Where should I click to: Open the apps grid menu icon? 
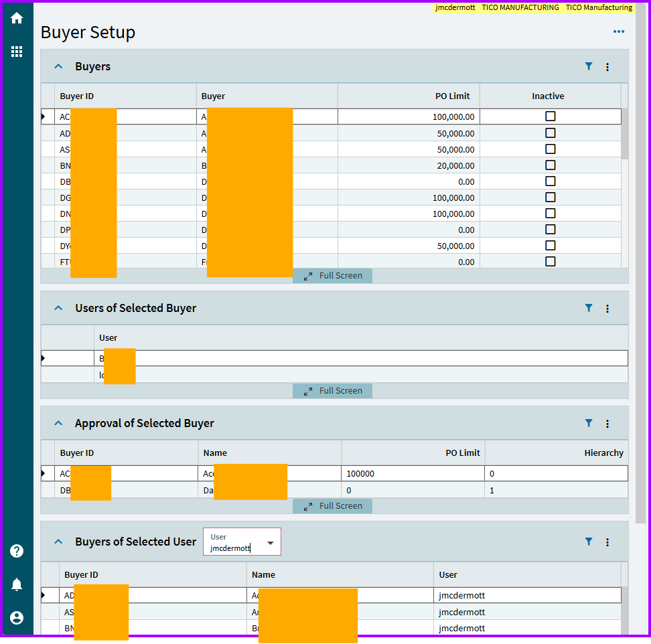(17, 52)
